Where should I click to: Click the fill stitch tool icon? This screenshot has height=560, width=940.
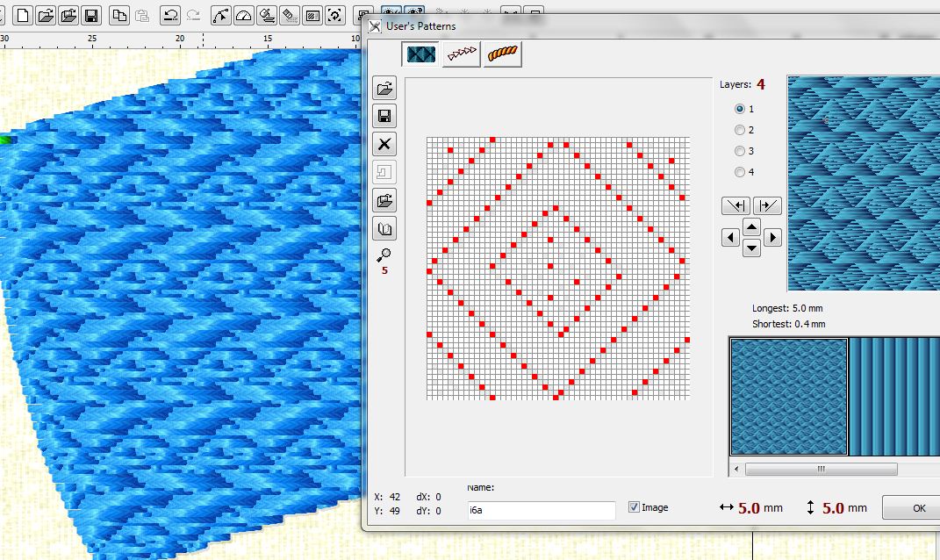pyautogui.click(x=267, y=15)
